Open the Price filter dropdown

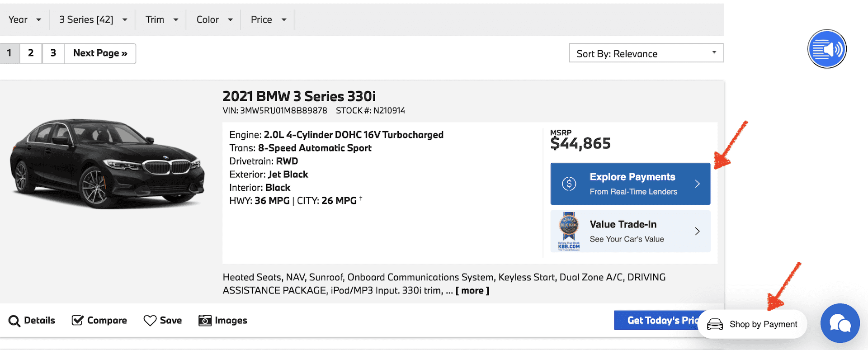(x=268, y=19)
